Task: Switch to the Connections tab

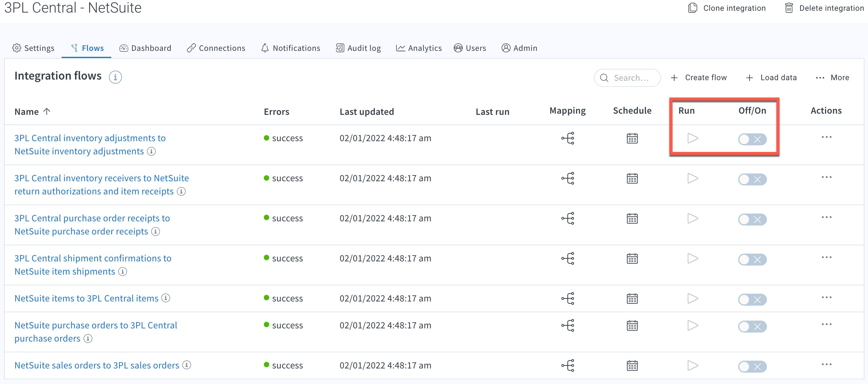Action: point(216,48)
